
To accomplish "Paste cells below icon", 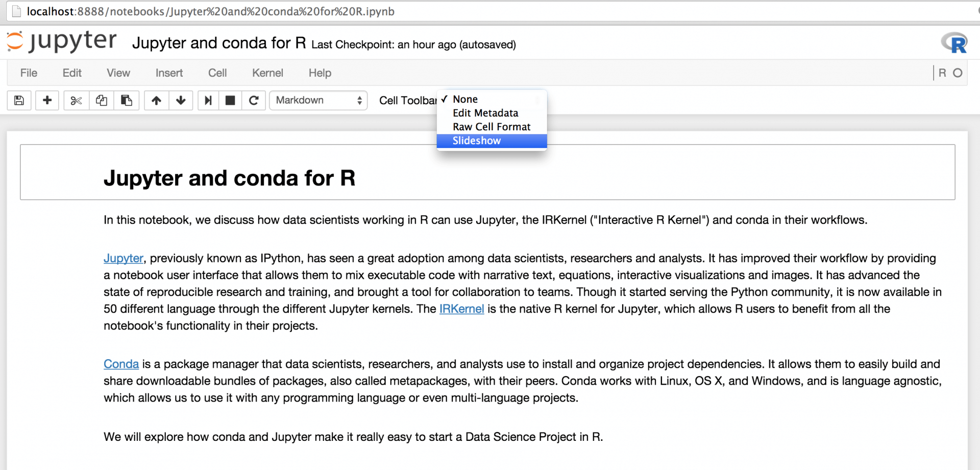I will click(127, 101).
